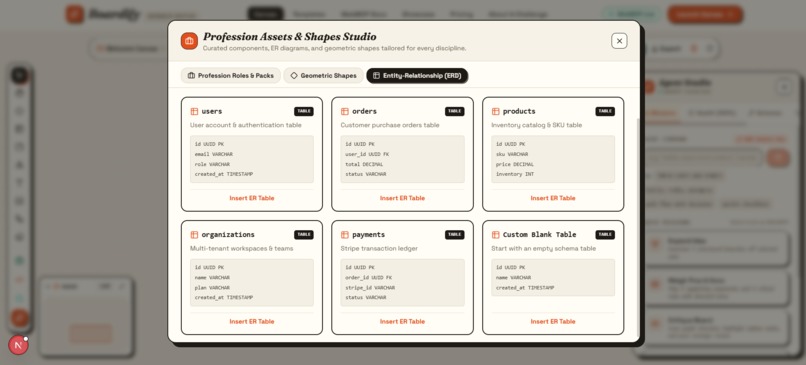This screenshot has width=806, height=365.
Task: Click 'inventory INT' field in products
Action: click(515, 174)
